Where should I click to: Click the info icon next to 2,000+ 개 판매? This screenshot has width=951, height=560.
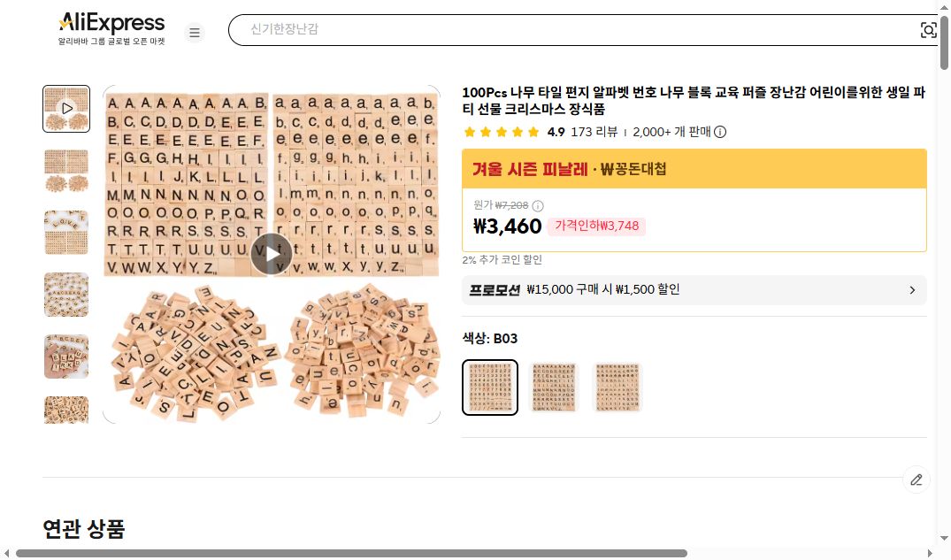pyautogui.click(x=721, y=132)
